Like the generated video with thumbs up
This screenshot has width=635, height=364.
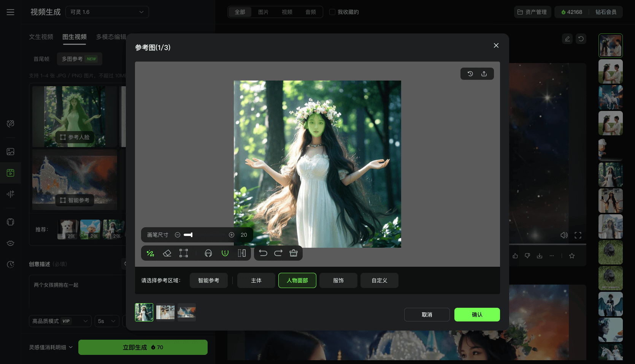[515, 256]
